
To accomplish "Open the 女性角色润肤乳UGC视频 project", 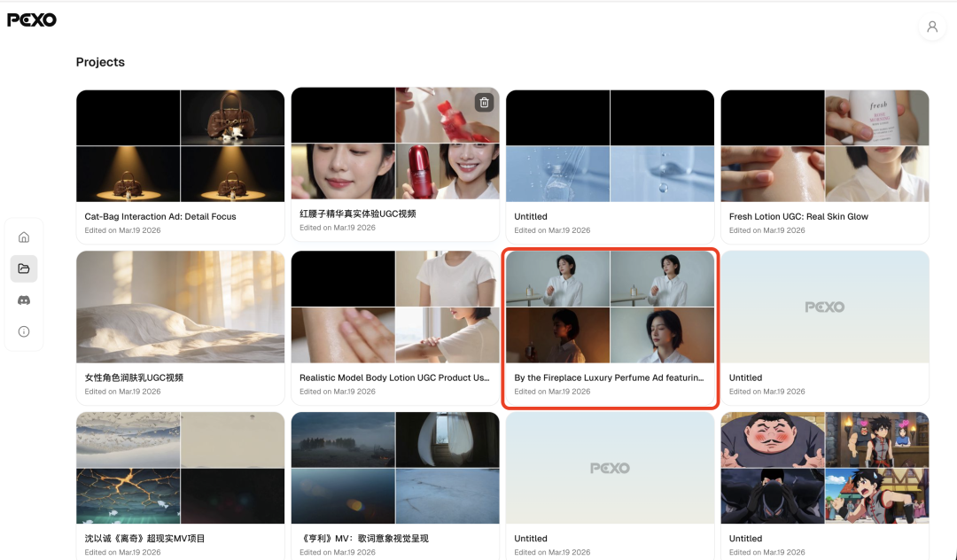I will (180, 307).
